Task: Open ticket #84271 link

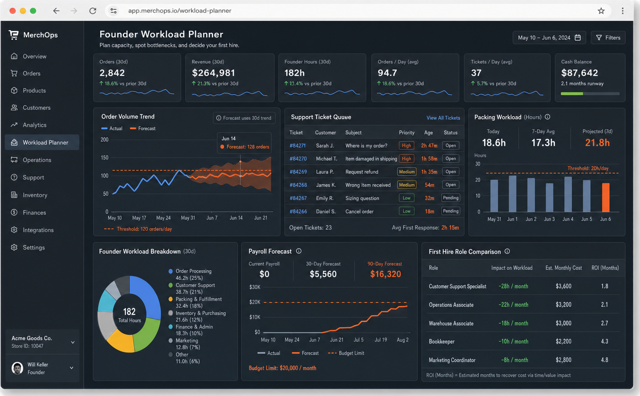Action: (x=298, y=146)
